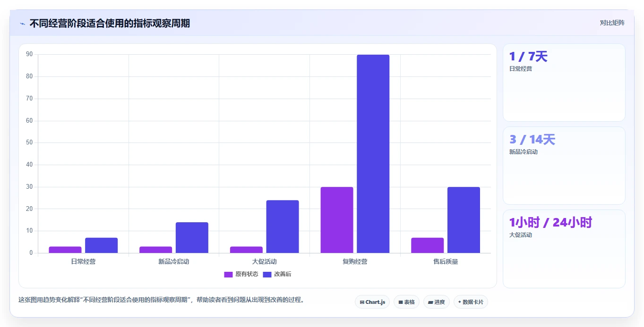This screenshot has height=327, width=644.
Task: Click the y-axis value 50
Action: point(29,143)
